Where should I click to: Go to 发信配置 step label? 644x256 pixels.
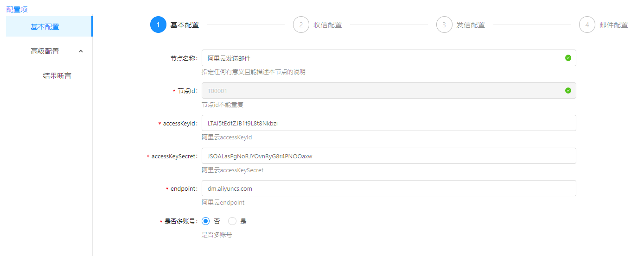click(471, 25)
